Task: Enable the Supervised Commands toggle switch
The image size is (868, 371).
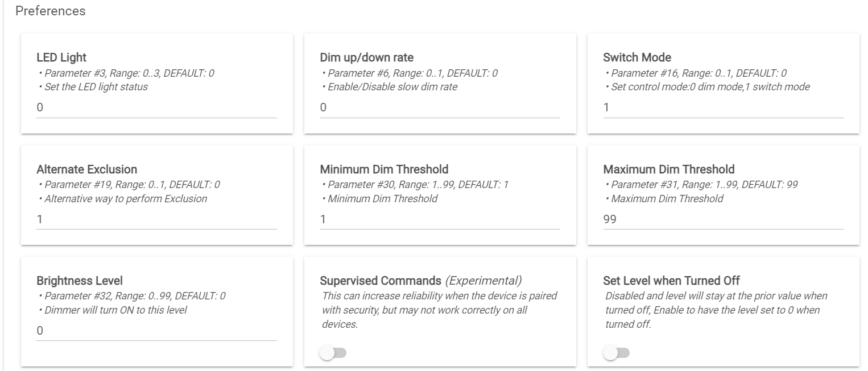Action: click(x=333, y=353)
